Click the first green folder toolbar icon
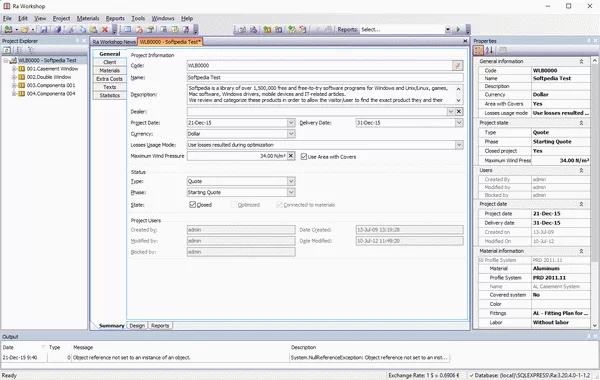This screenshot has width=600, height=380. tap(267, 29)
